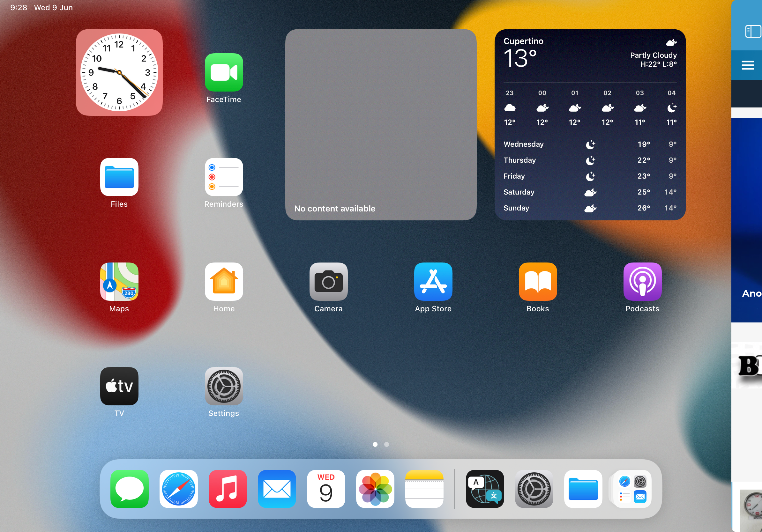Tap the Thursday forecast row

[x=590, y=160]
